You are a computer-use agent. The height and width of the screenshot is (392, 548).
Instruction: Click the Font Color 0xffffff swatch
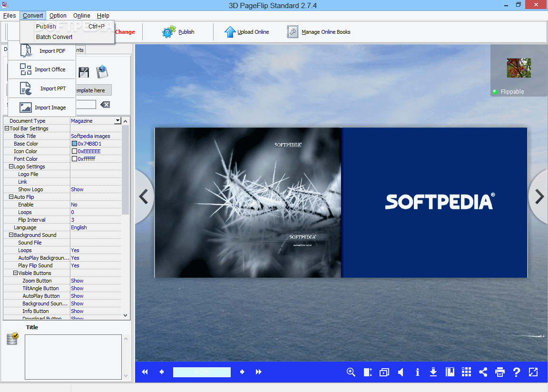click(74, 159)
